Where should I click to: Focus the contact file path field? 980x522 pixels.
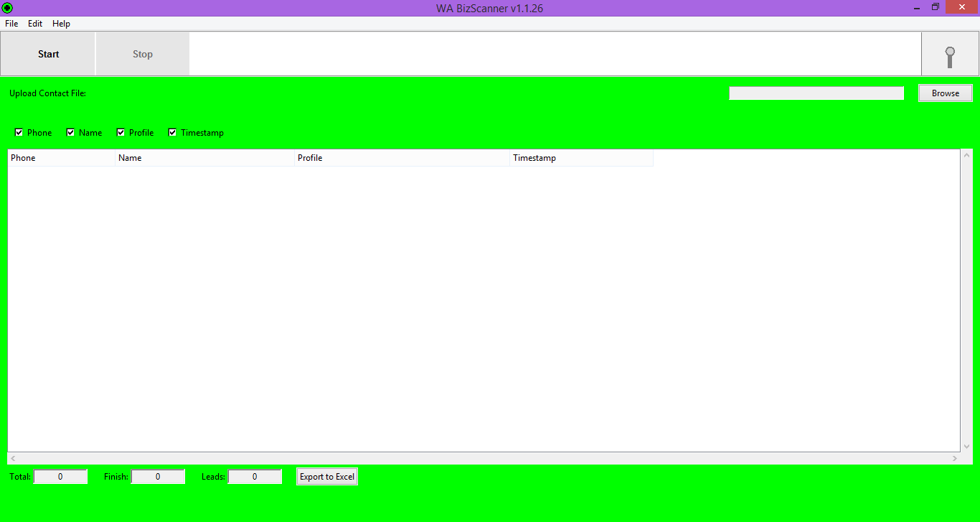[x=816, y=93]
